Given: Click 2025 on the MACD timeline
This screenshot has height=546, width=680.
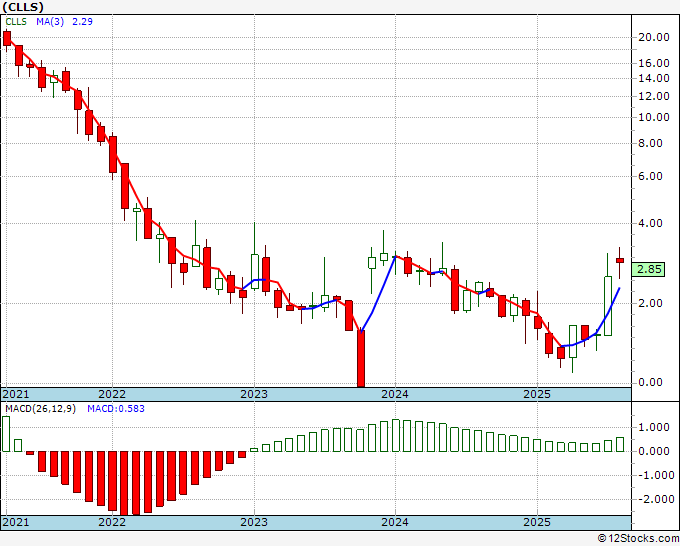Looking at the screenshot, I should click(537, 522).
